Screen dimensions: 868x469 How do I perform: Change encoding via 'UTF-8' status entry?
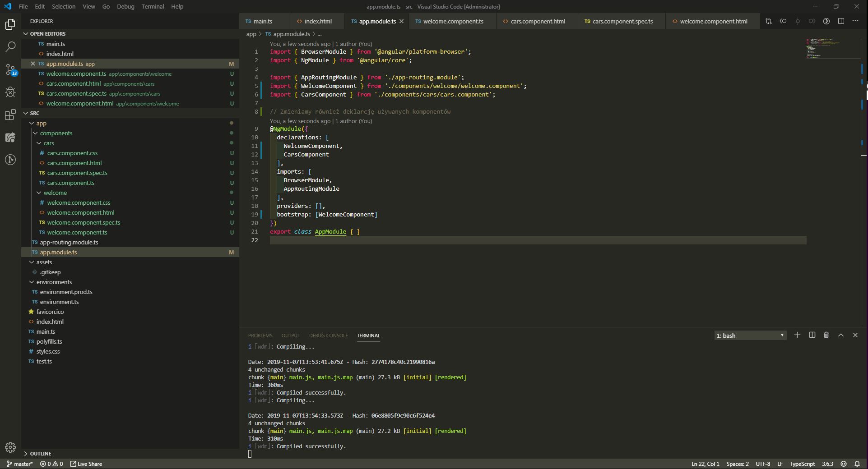coord(763,464)
